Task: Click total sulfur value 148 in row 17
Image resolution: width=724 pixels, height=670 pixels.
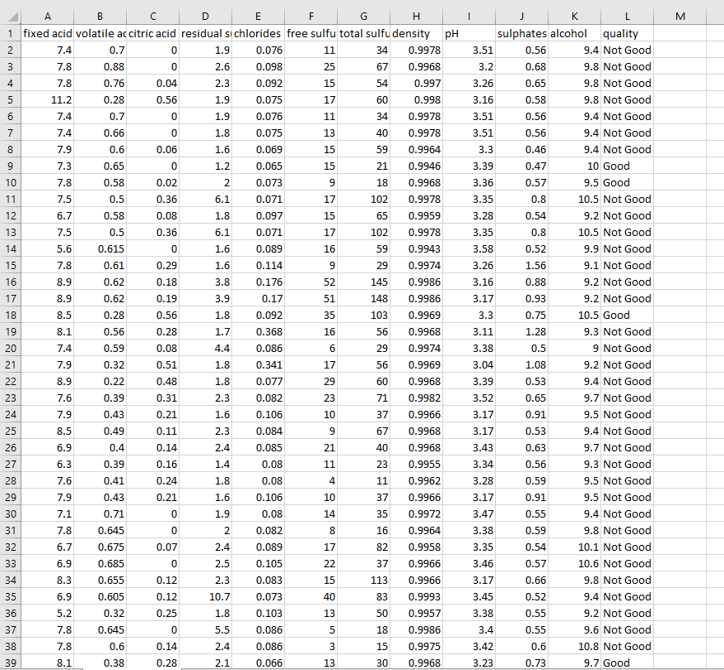Action: 363,299
